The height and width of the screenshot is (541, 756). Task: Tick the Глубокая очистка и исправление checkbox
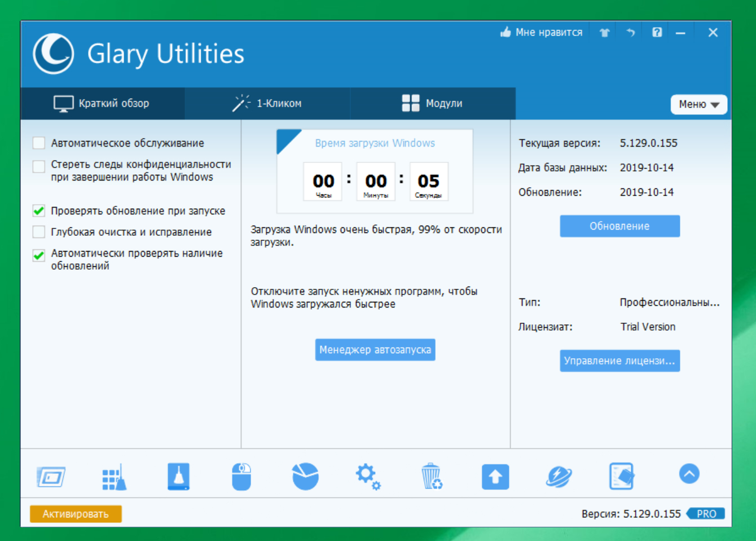point(39,232)
